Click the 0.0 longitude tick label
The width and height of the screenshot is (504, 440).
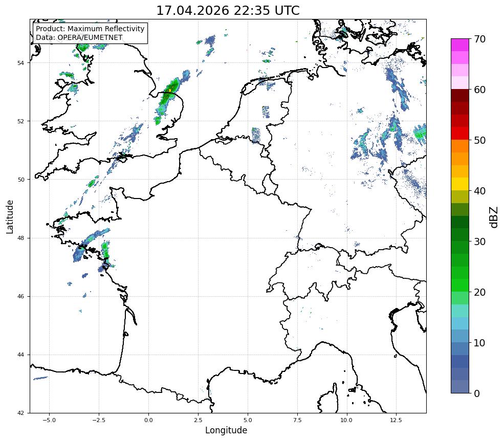tap(148, 420)
